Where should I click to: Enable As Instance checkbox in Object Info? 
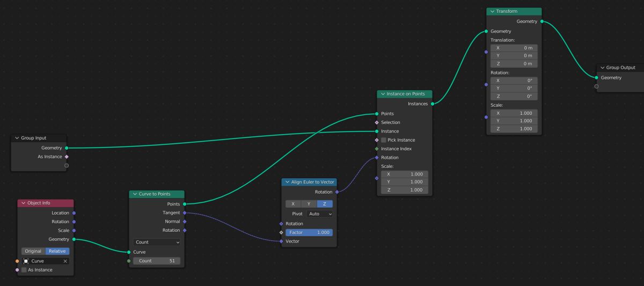click(24, 270)
